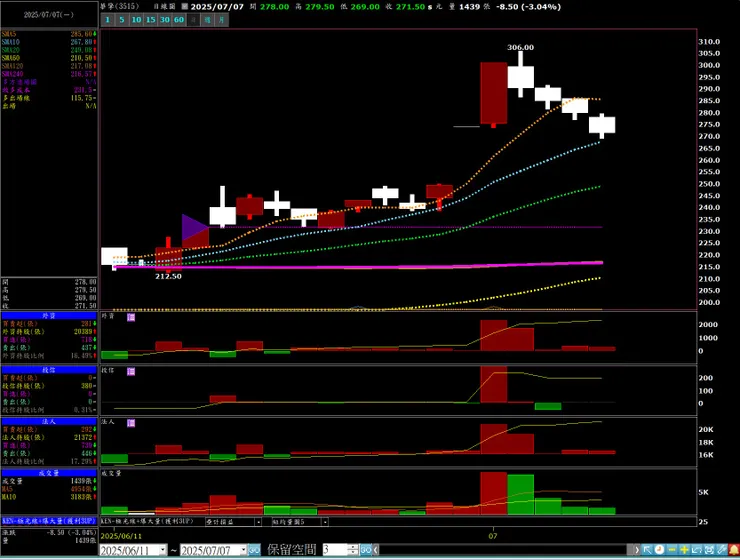Click the purple icon in 投信 sub-chart
740x560 pixels.
coord(131,372)
